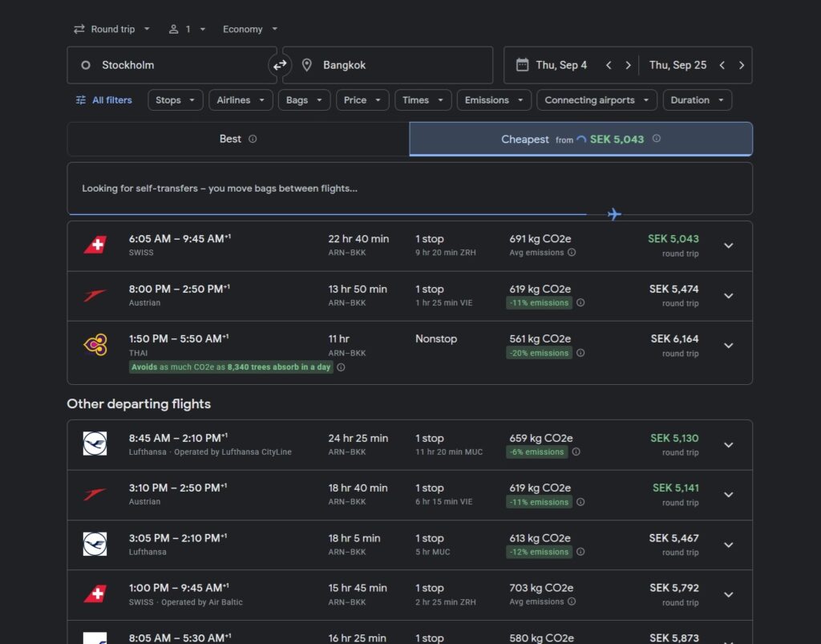
Task: Open the All filters sliders icon
Action: pyautogui.click(x=81, y=100)
